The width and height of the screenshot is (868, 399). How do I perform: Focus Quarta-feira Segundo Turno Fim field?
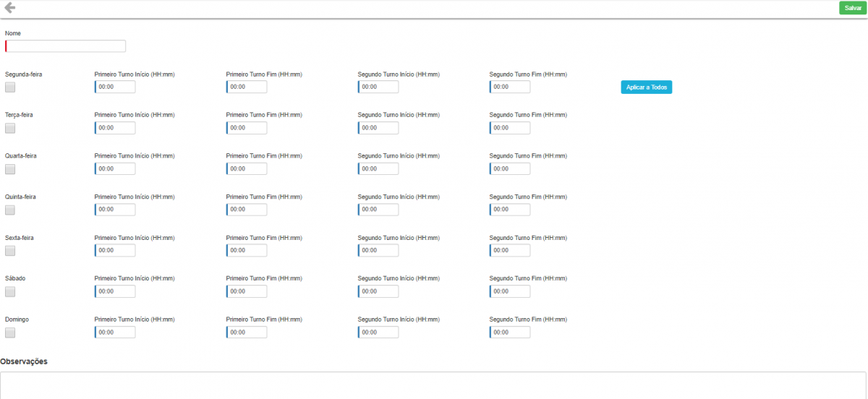510,168
